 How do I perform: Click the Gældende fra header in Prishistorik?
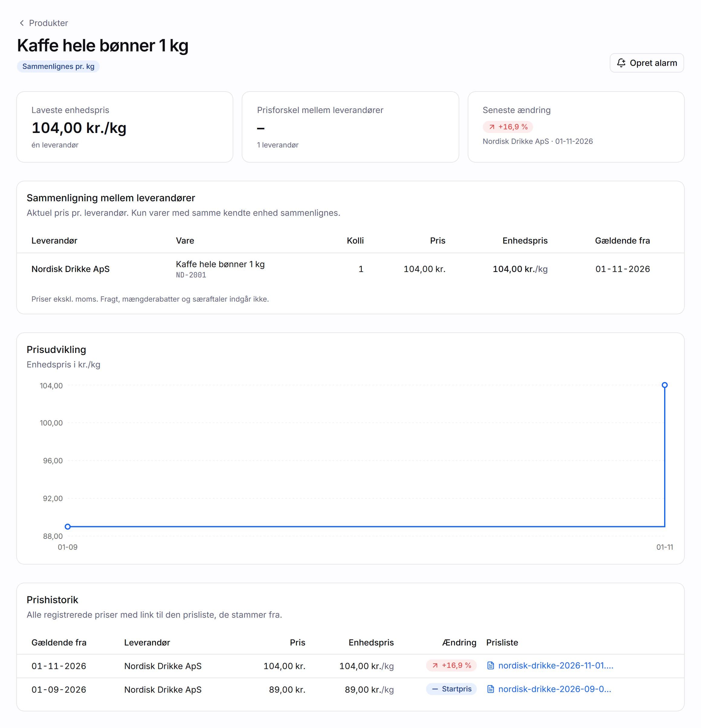click(59, 642)
